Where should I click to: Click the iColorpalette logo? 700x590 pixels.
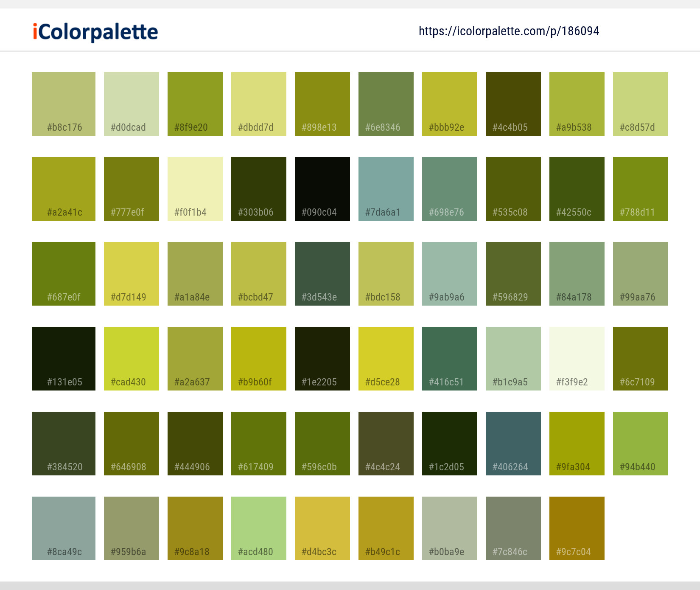coord(95,32)
